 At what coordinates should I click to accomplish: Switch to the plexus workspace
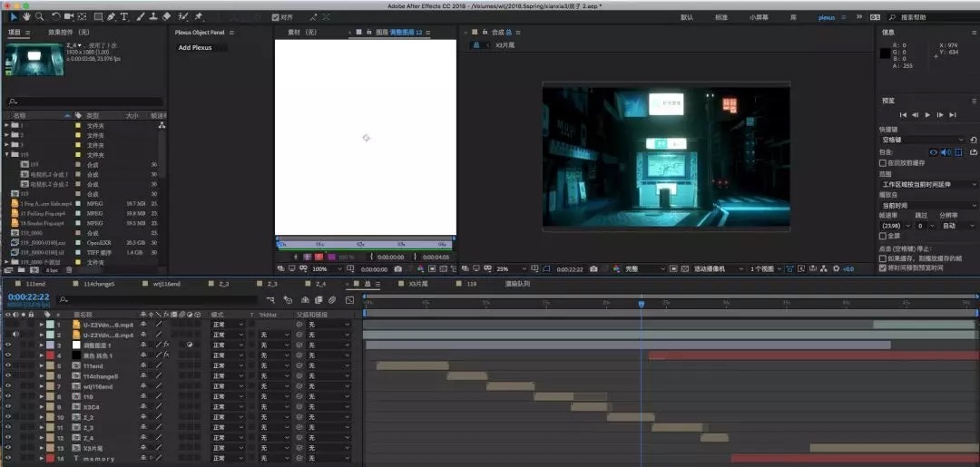tap(827, 17)
